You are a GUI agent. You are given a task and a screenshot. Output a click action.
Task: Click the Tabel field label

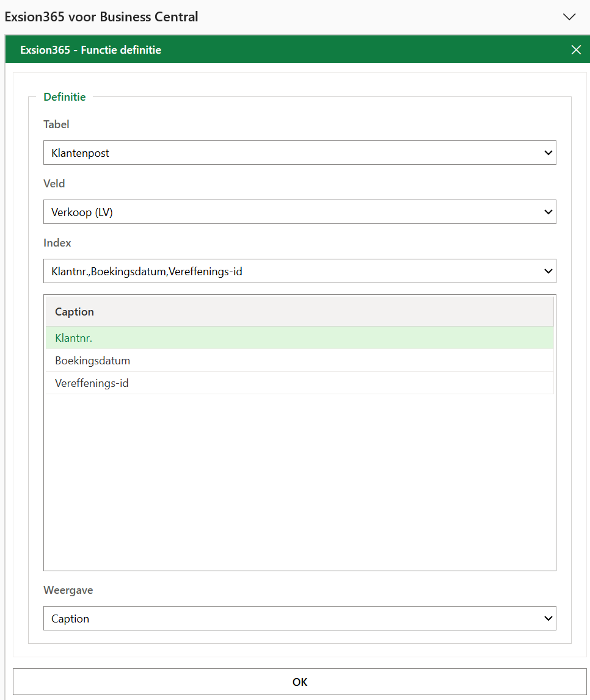pos(56,124)
